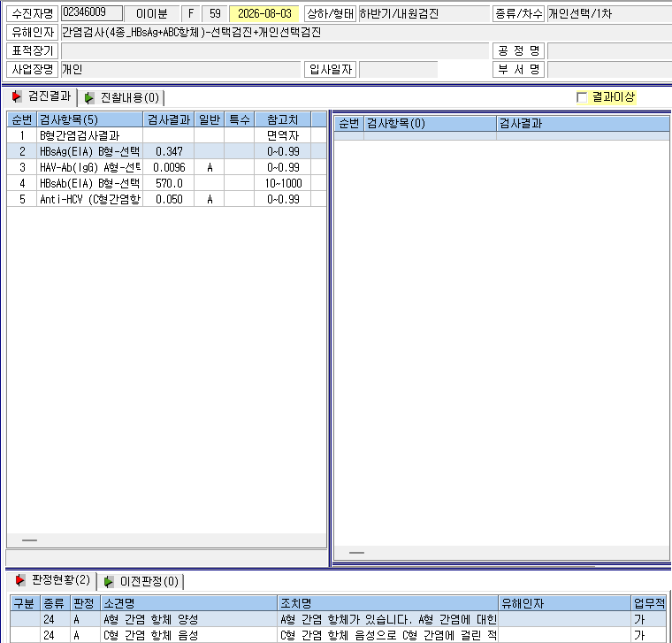Click the 소견명 column header

pos(188,603)
